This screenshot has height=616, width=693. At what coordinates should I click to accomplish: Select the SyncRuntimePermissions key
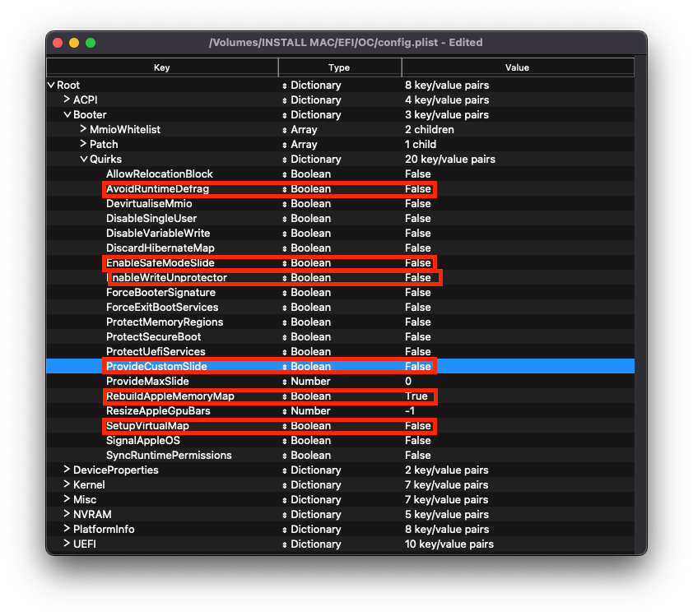click(x=169, y=456)
